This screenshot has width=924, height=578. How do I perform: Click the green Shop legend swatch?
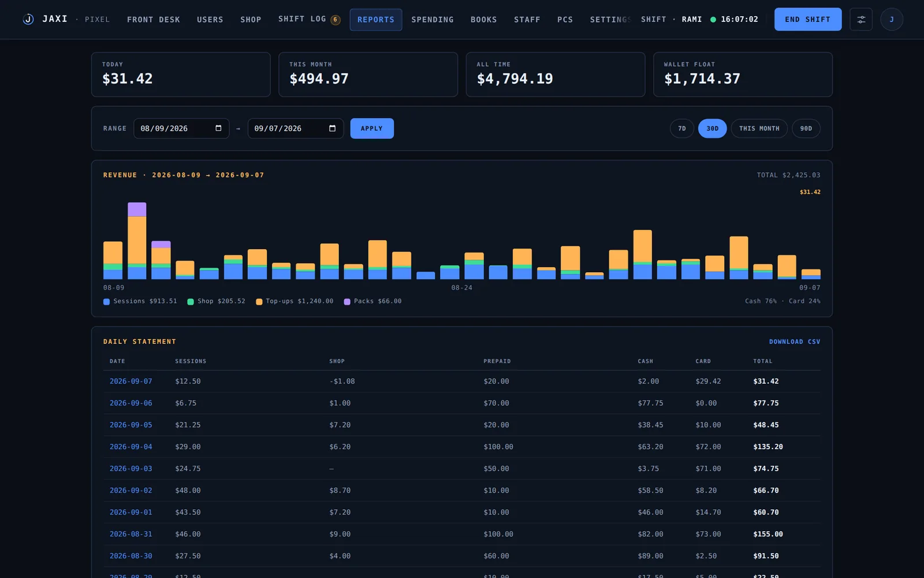(191, 302)
